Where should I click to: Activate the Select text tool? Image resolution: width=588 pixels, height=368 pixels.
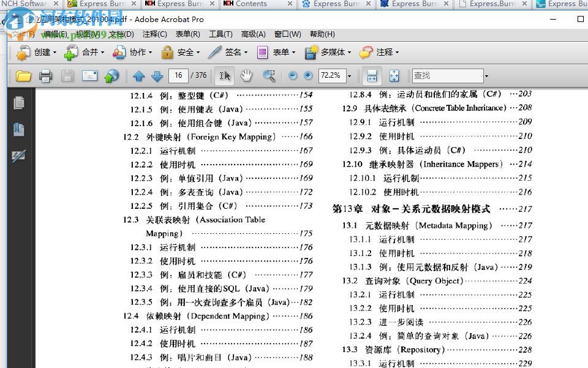(x=224, y=75)
